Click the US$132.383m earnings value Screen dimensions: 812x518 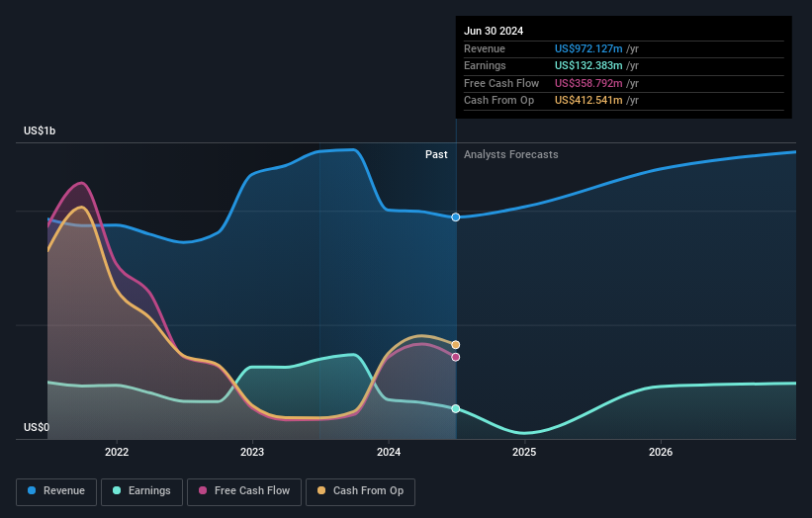coord(588,65)
